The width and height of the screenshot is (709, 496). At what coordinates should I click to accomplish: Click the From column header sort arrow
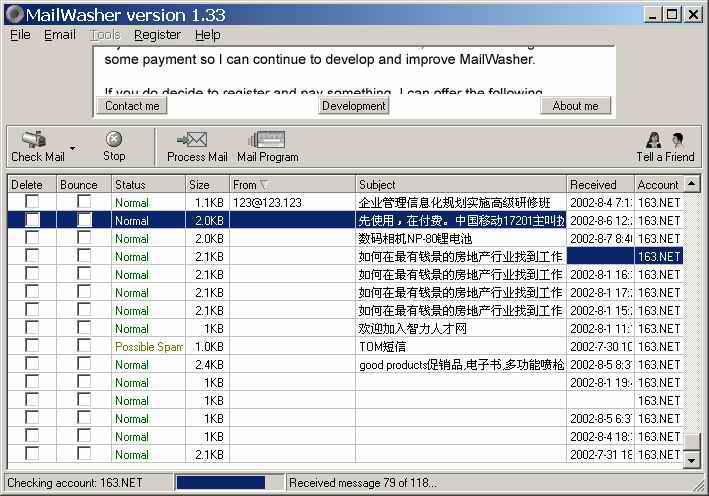click(264, 184)
